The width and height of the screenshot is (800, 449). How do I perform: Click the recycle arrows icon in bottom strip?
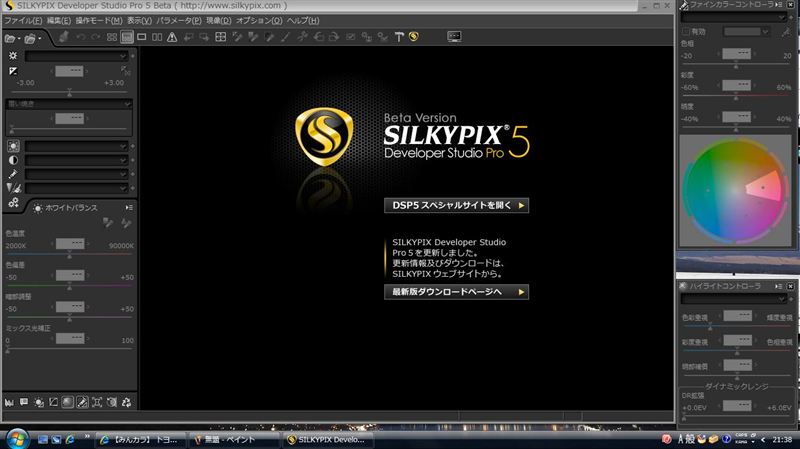(127, 403)
